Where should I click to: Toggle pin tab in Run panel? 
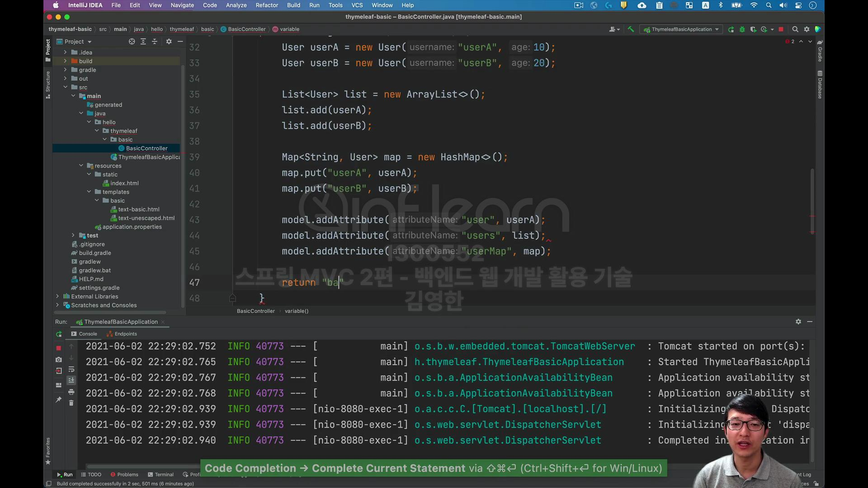pyautogui.click(x=58, y=399)
